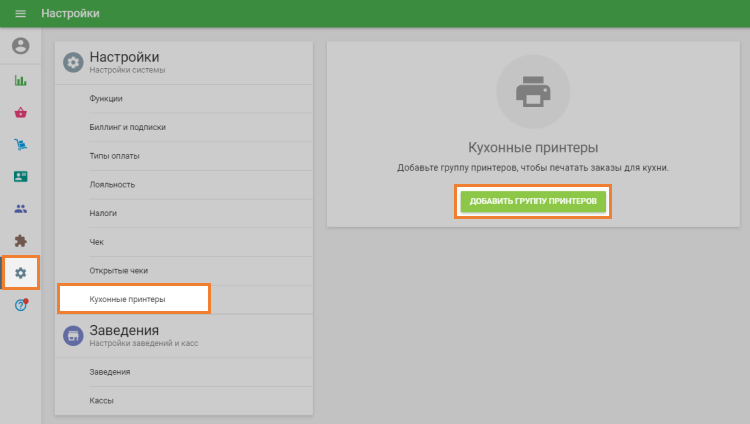Open the inventory hand truck icon
Viewport: 750px width, 424px height.
click(x=20, y=144)
